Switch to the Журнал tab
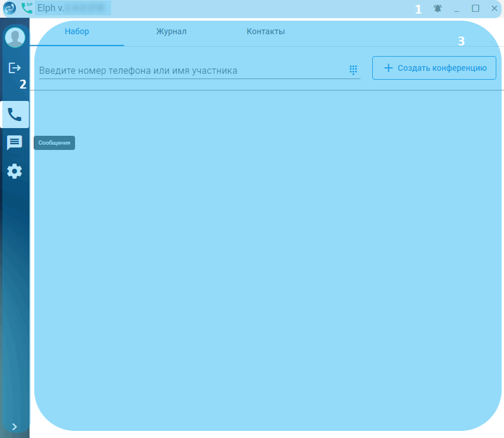 pos(171,31)
